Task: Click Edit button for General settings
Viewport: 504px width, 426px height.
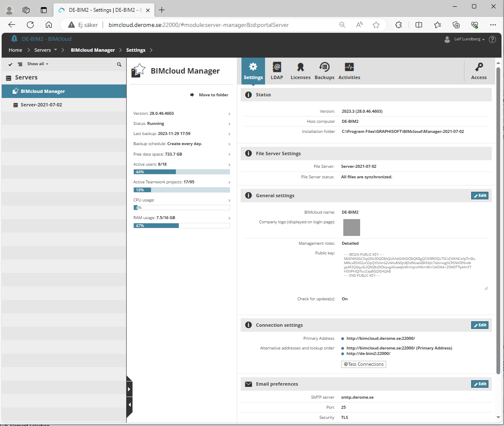Action: [x=480, y=196]
